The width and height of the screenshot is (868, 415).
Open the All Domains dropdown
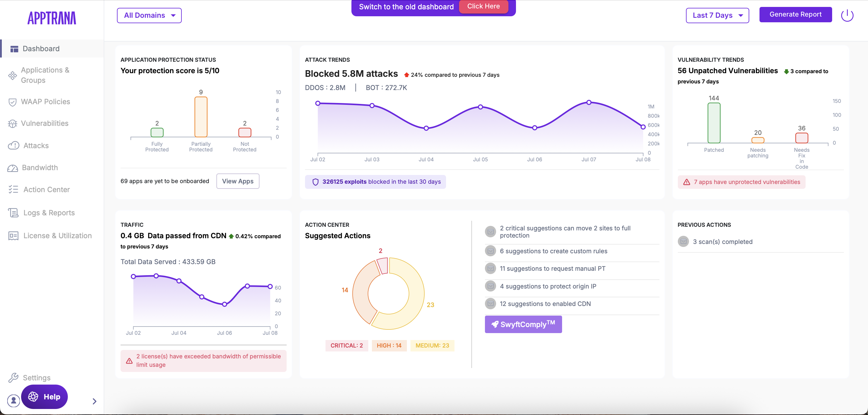coord(149,15)
